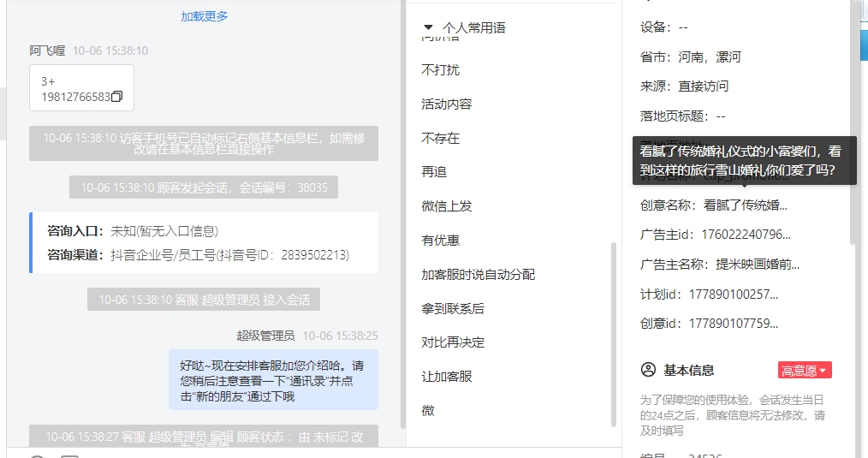Click the 广告主名称 提米映画 text
The width and height of the screenshot is (868, 458).
point(758,265)
